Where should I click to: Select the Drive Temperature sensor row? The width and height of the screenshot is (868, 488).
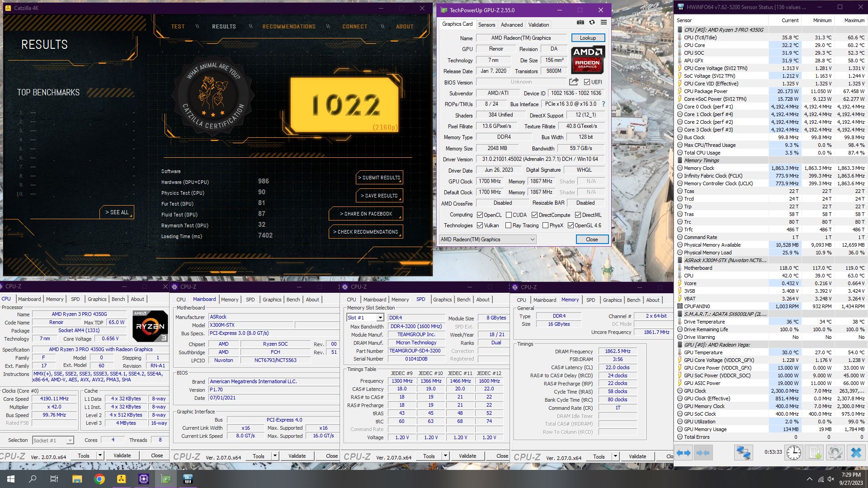coord(771,322)
